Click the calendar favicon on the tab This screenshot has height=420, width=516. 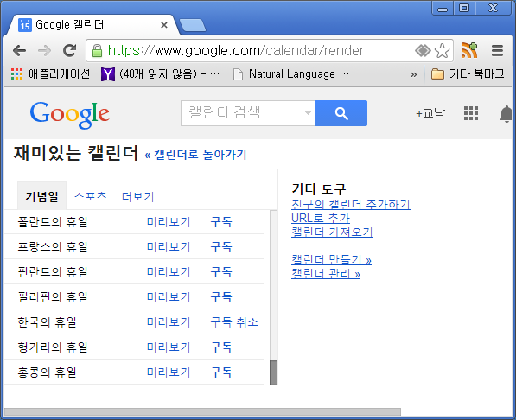tap(25, 25)
